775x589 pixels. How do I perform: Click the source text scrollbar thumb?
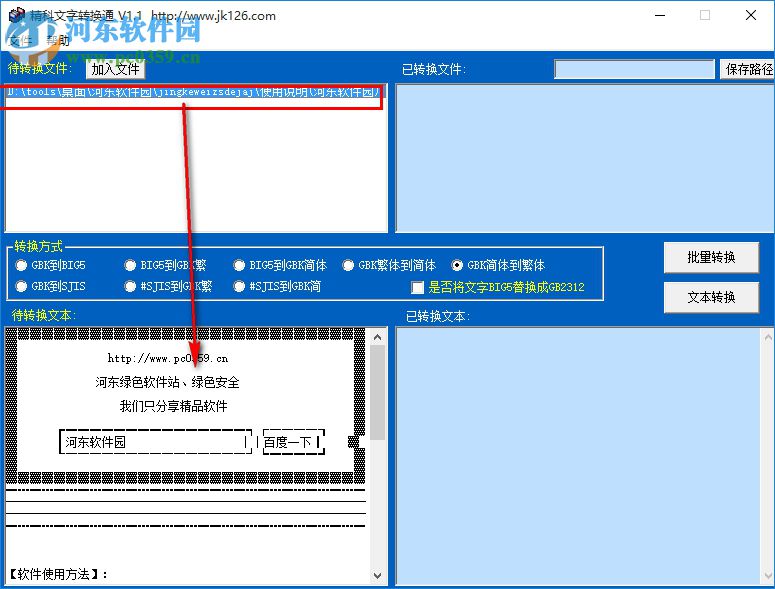pos(378,392)
